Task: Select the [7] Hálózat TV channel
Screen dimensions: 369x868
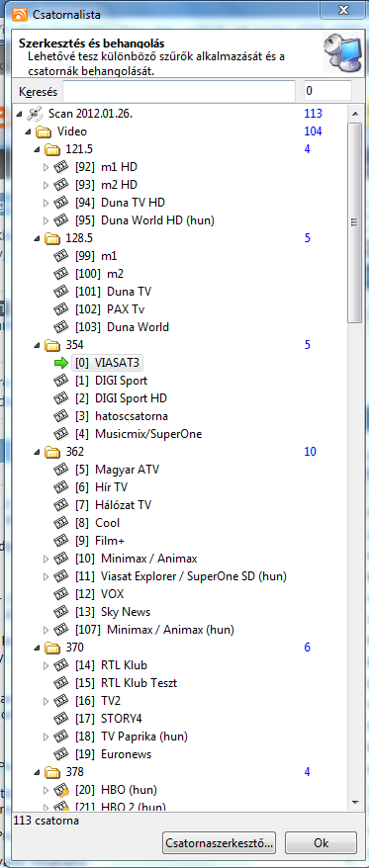Action: coord(113,505)
